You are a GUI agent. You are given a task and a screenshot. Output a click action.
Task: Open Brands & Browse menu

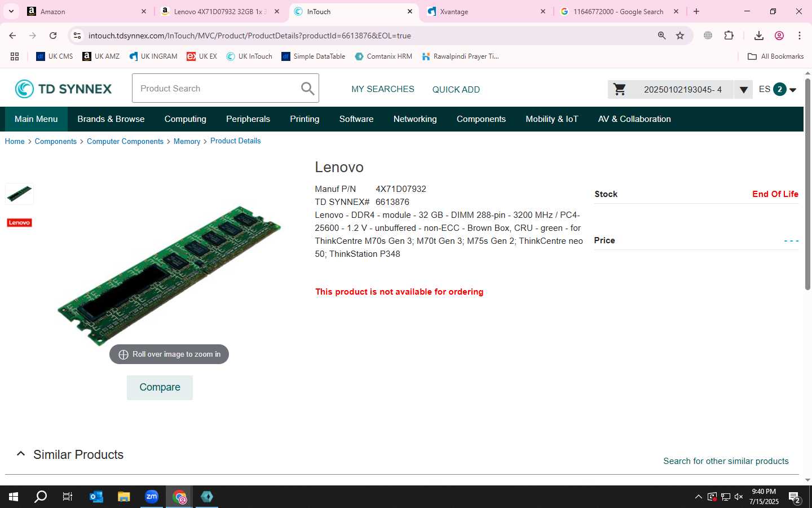click(111, 119)
